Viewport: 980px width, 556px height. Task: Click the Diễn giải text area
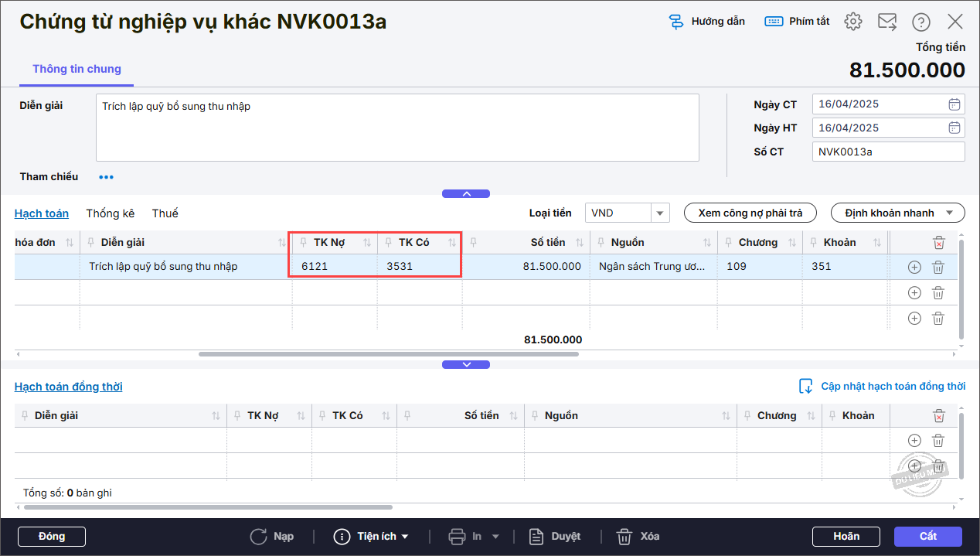[397, 128]
